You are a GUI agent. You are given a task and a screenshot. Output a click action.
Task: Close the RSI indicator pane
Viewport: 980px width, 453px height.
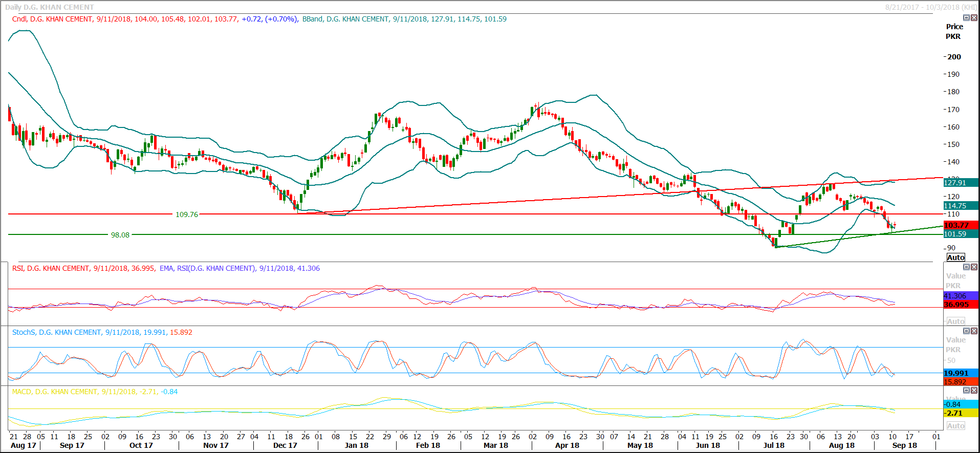click(974, 267)
